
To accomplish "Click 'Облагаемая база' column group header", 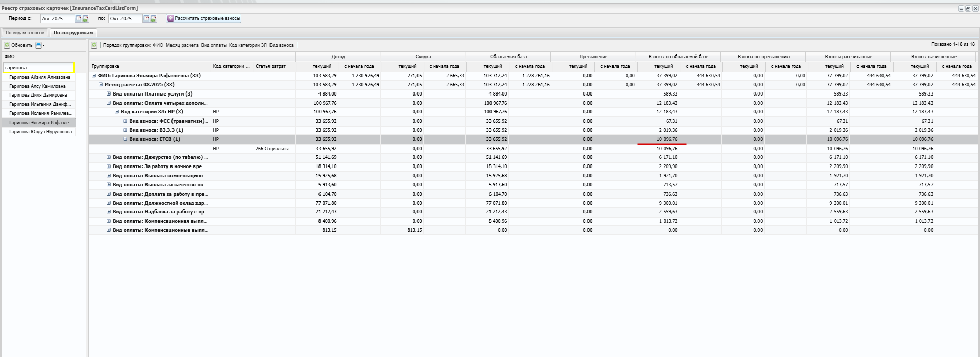I will 508,57.
